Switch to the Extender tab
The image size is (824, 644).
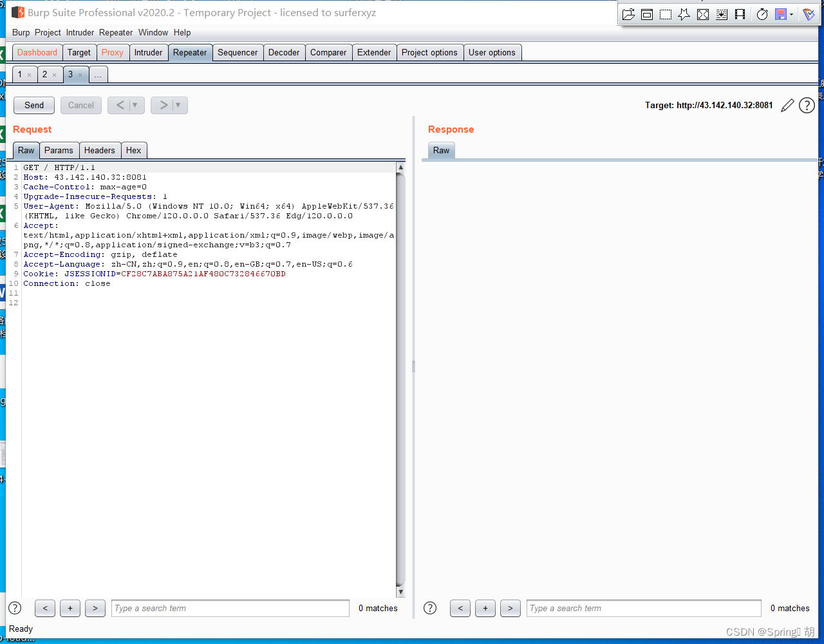click(374, 53)
